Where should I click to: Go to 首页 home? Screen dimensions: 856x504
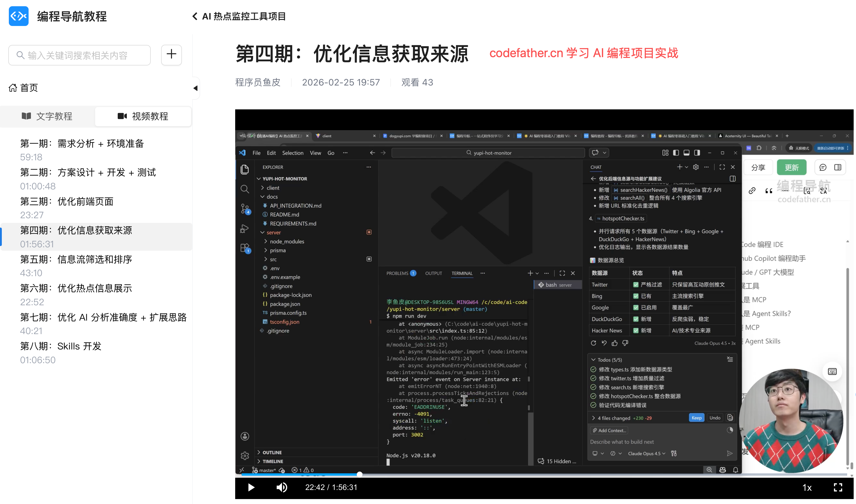[x=24, y=88]
